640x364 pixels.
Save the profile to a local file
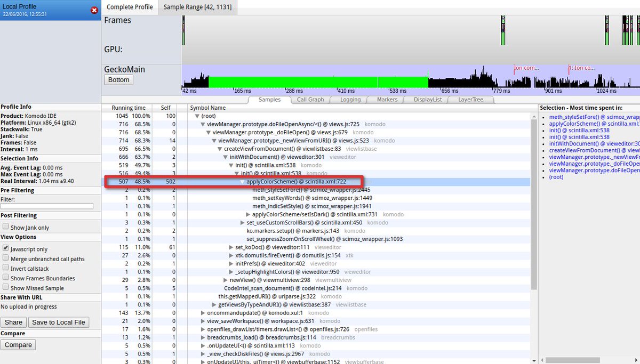click(59, 321)
